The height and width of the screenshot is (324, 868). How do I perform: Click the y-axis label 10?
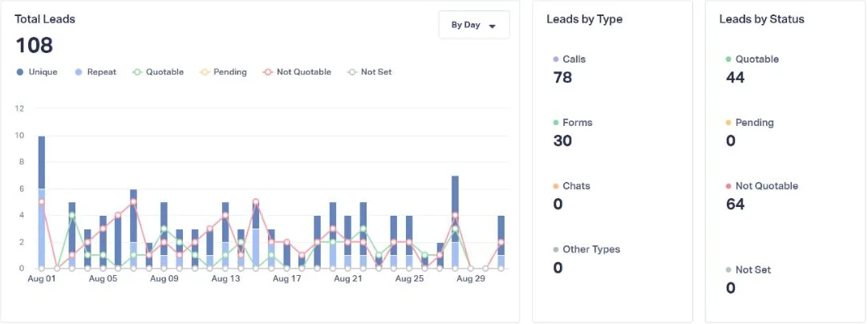[x=19, y=136]
